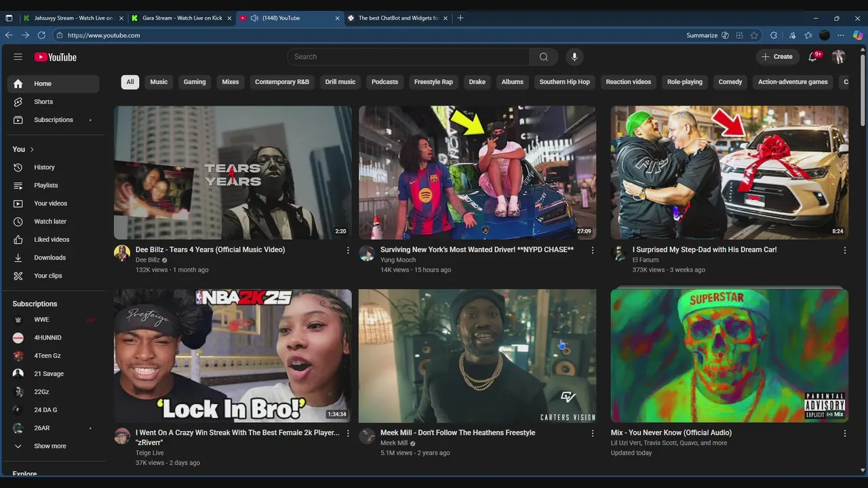Expand Show more subscriptions

[x=54, y=446]
